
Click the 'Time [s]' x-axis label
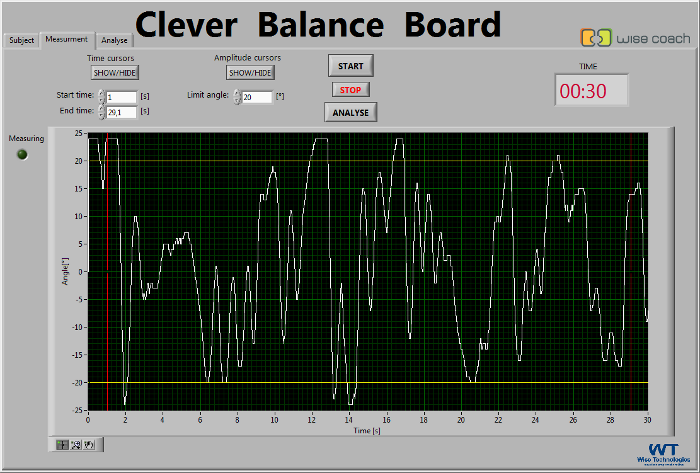367,431
